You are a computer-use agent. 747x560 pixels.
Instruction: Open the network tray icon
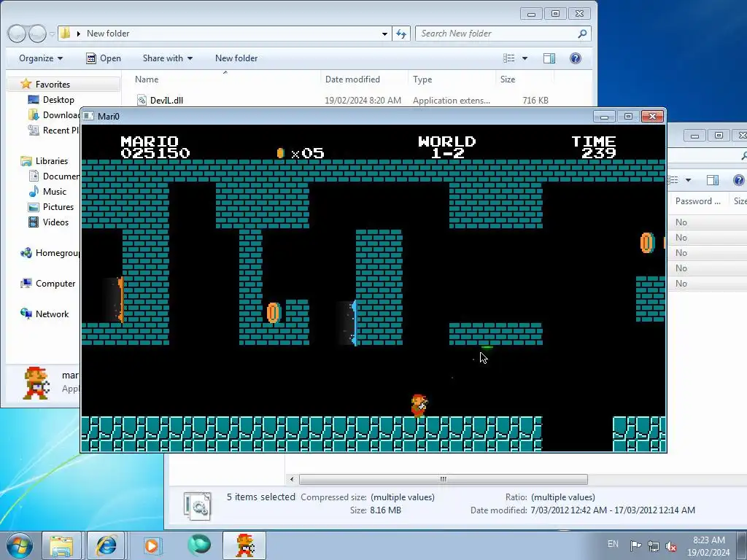(654, 546)
